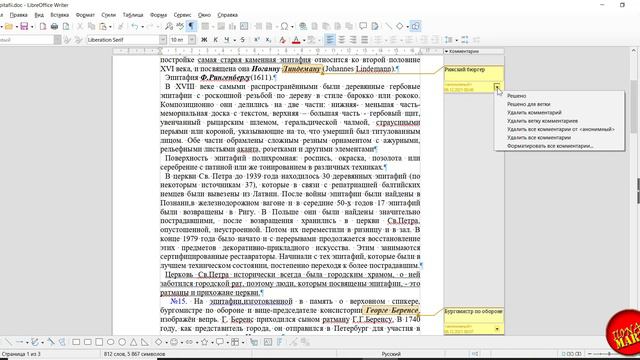Align text left icon
This screenshot has width=640, height=360.
pyautogui.click(x=330, y=40)
